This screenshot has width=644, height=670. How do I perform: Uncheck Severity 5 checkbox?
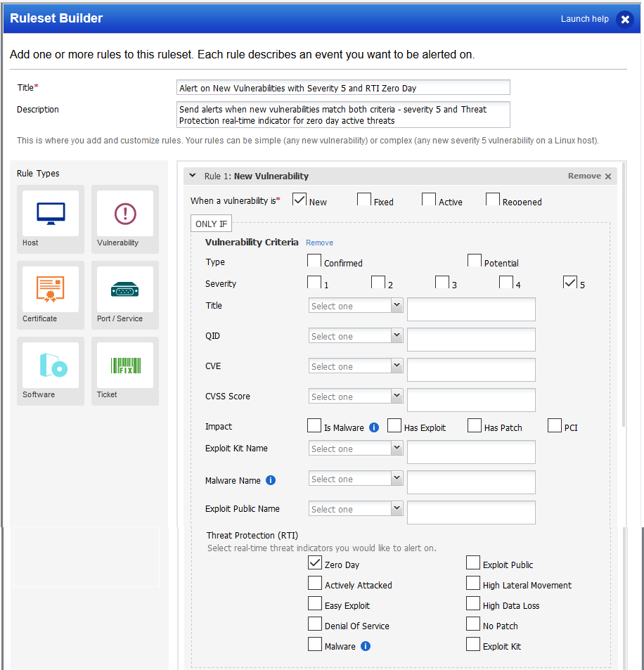pos(570,282)
